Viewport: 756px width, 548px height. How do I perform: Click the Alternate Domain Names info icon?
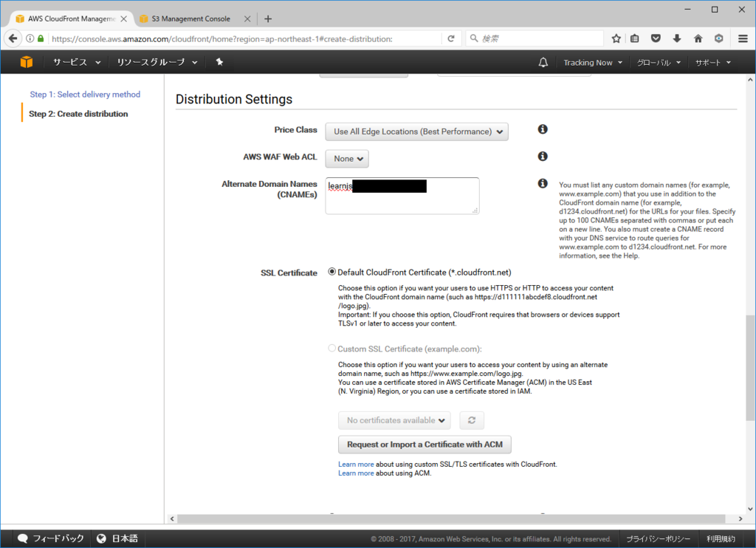543,183
